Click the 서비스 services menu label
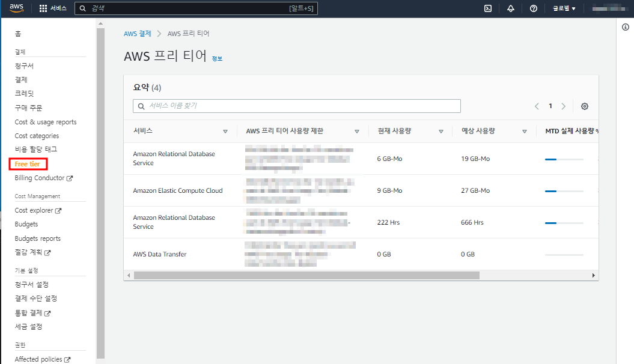 59,8
